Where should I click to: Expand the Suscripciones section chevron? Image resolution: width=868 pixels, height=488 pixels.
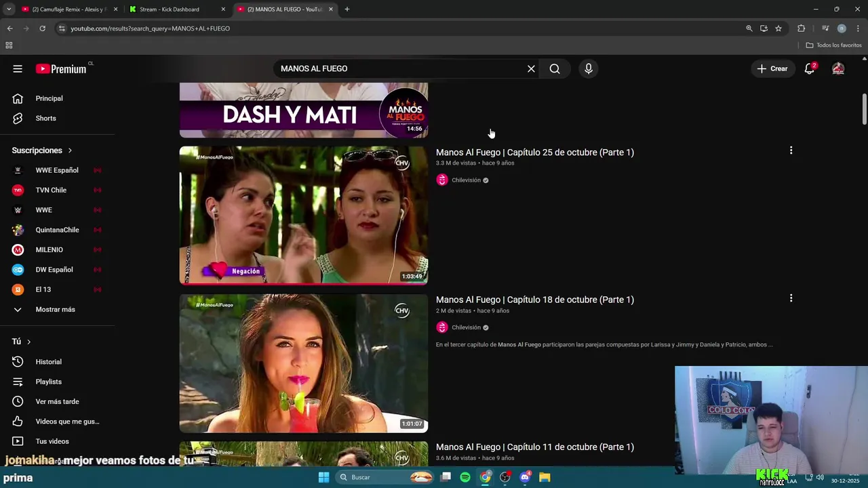click(x=69, y=150)
